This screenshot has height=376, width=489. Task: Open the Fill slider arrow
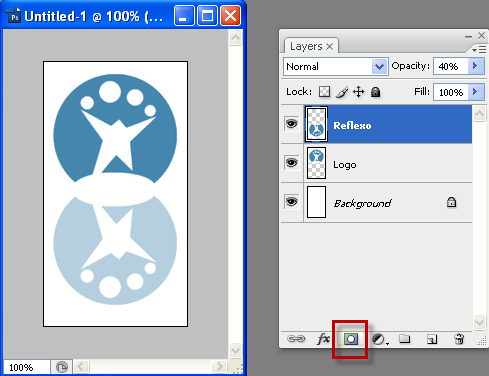[x=476, y=92]
